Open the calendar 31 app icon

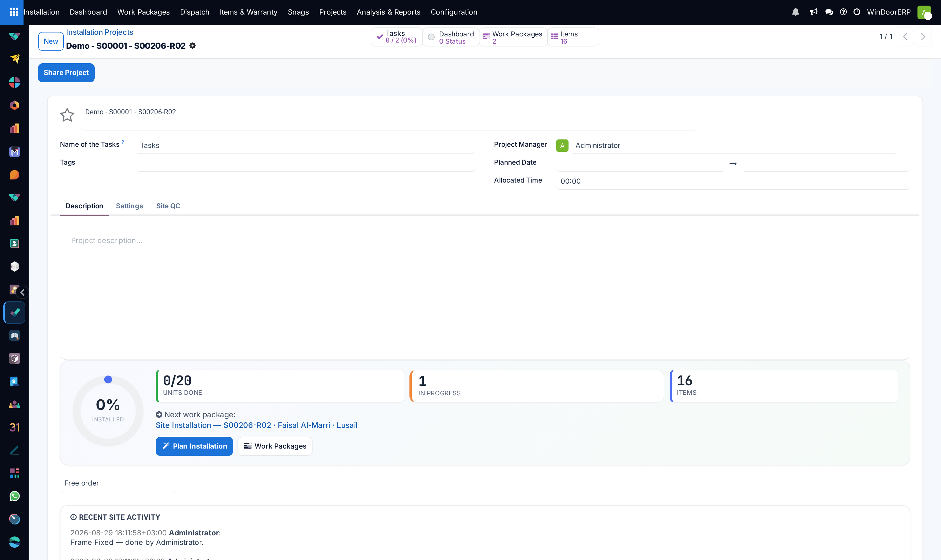[15, 427]
